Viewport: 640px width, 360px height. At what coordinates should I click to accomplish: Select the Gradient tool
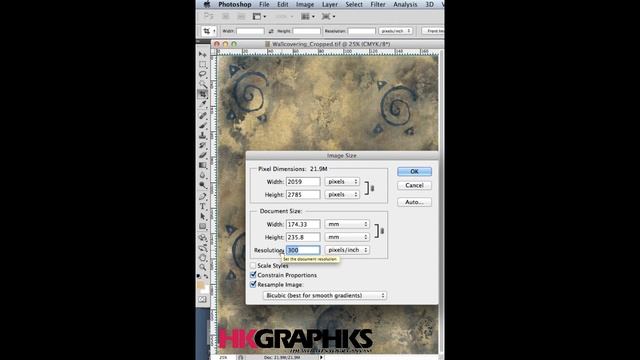(203, 165)
